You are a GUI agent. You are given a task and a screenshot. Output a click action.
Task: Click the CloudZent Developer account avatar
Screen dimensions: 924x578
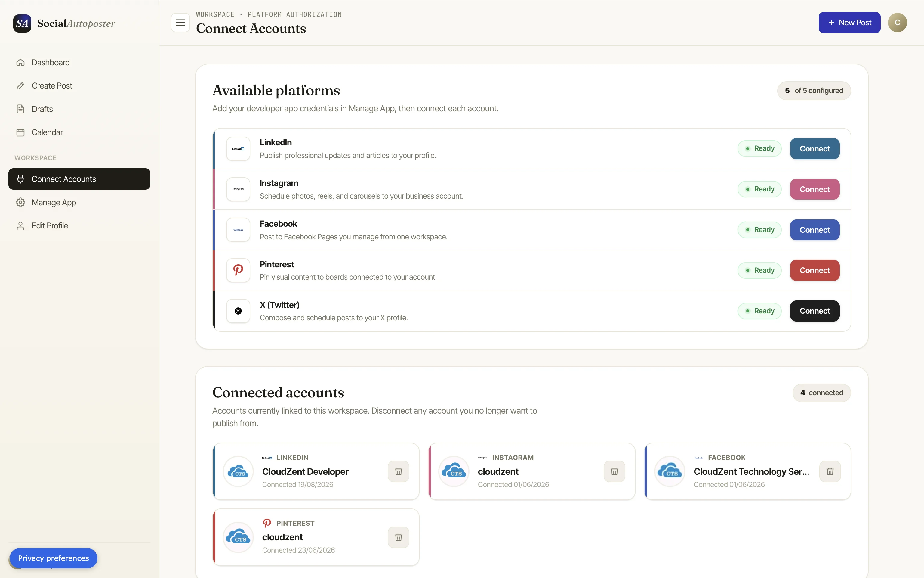[238, 471]
